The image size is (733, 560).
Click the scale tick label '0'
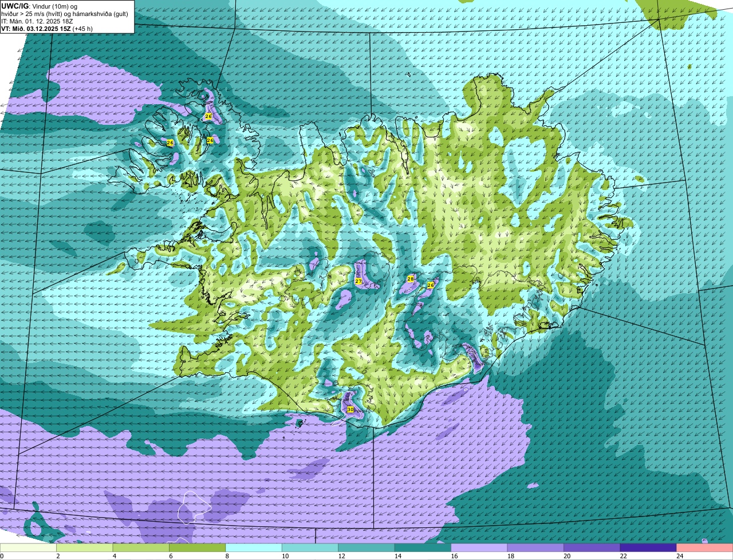click(2, 556)
